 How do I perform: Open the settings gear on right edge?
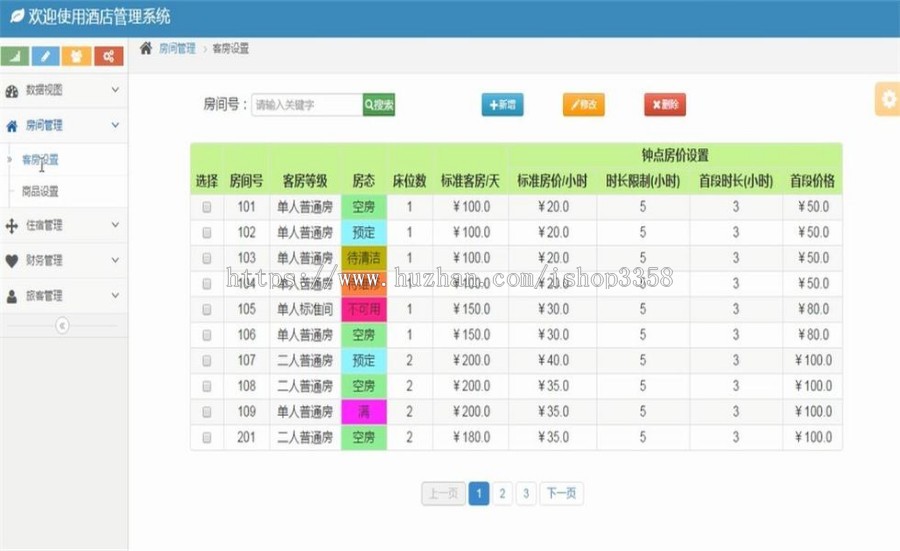[889, 99]
